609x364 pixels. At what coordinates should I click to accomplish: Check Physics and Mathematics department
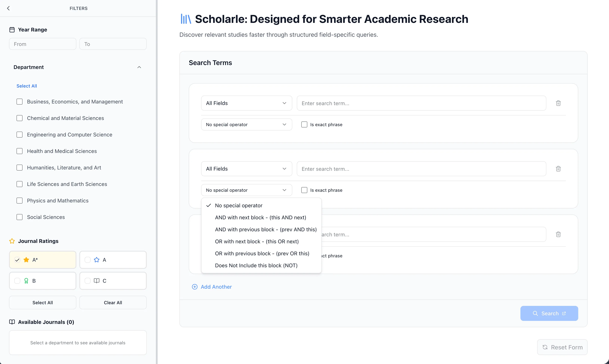[x=19, y=201]
